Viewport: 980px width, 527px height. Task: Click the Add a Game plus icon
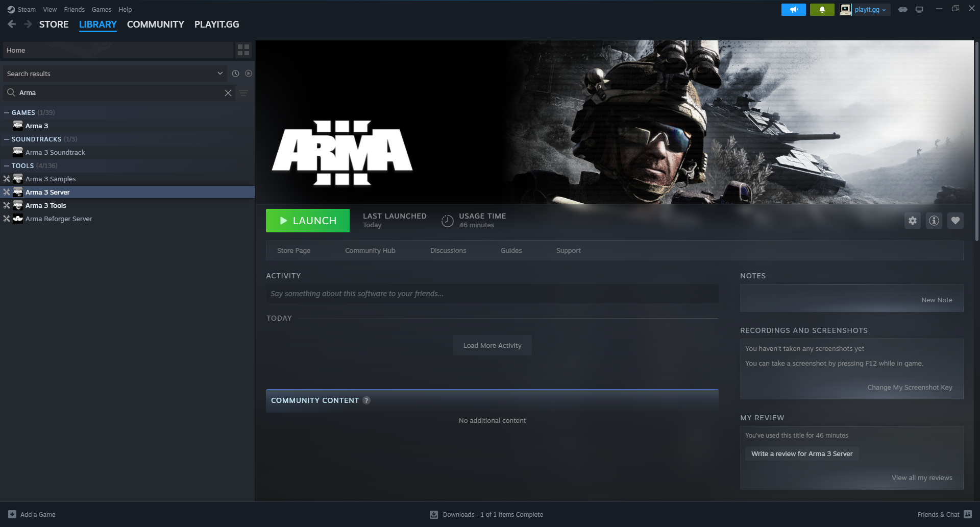pos(12,514)
